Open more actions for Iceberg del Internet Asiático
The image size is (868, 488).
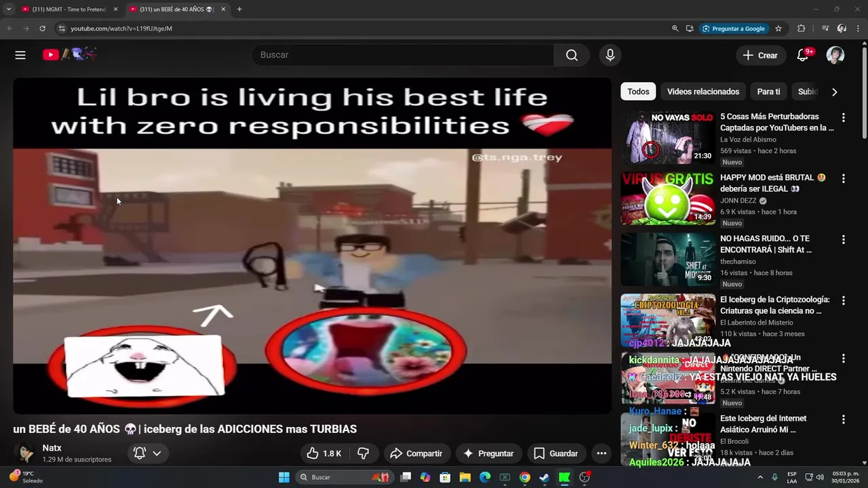point(844,420)
